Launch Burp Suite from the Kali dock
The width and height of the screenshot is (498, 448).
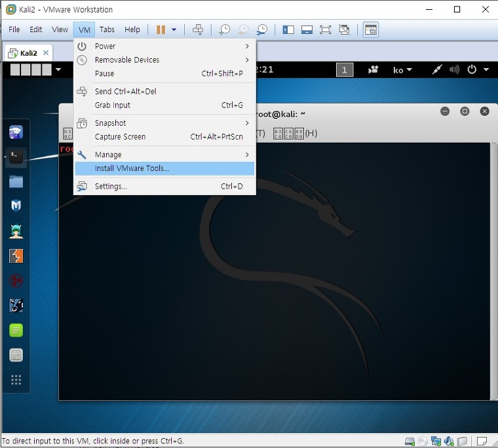(x=16, y=255)
